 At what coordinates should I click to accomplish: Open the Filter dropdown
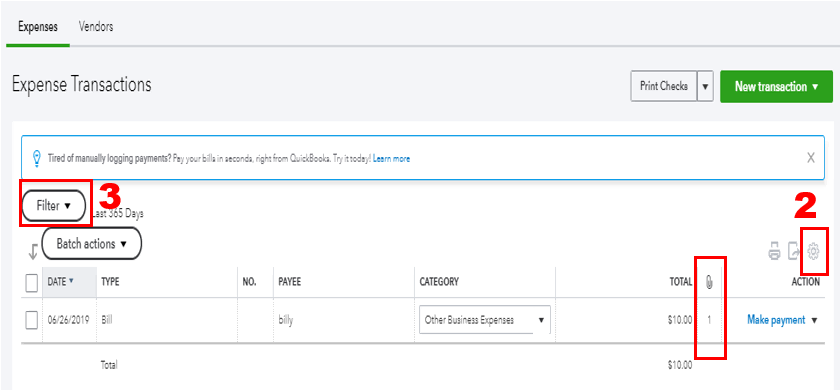(54, 206)
